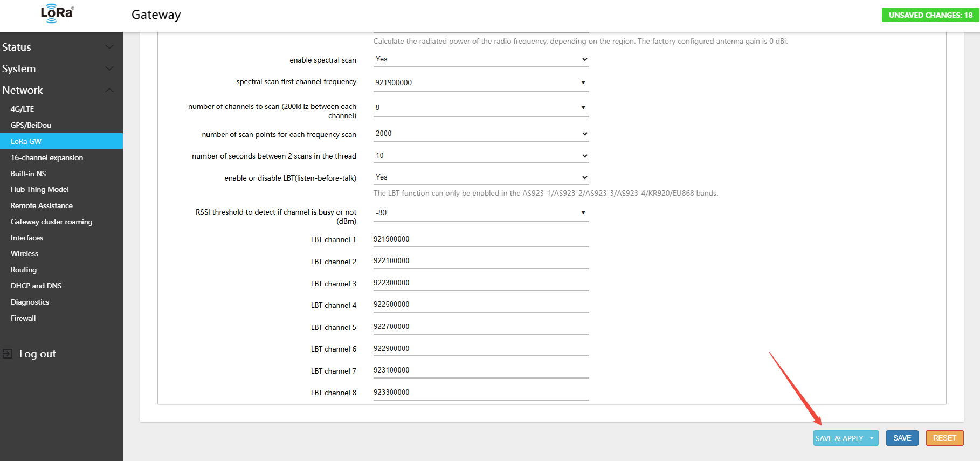Viewport: 980px width, 461px height.
Task: Toggle enable or disable LBT dropdown
Action: point(481,177)
